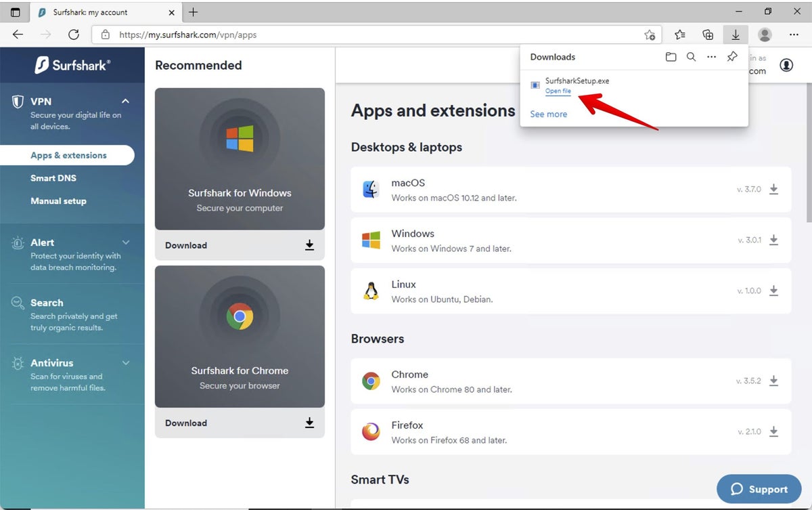
Task: Open a new browser tab
Action: 194,12
